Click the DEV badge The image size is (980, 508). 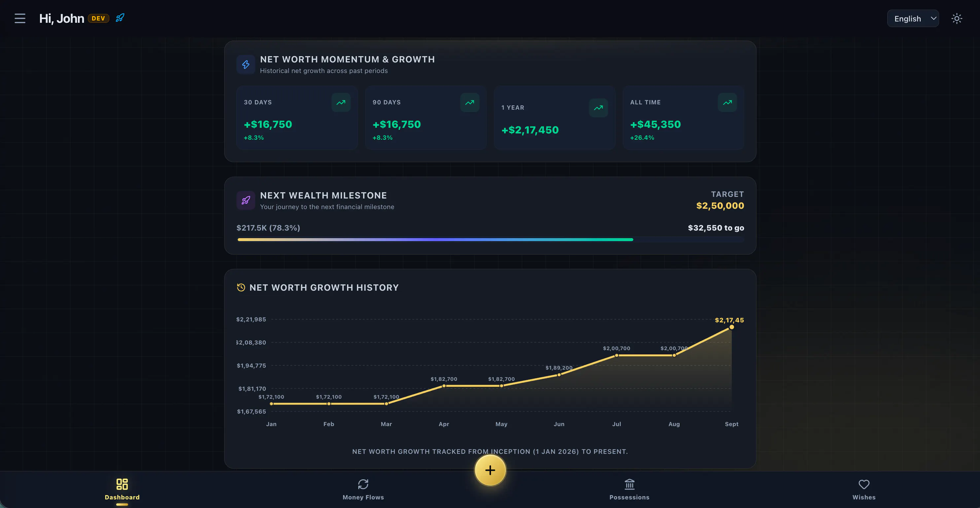click(x=98, y=18)
